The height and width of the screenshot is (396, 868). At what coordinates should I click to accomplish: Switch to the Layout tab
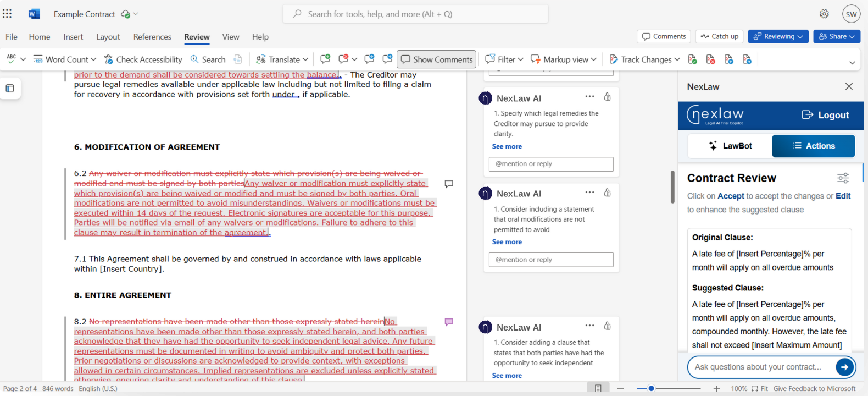(x=108, y=37)
